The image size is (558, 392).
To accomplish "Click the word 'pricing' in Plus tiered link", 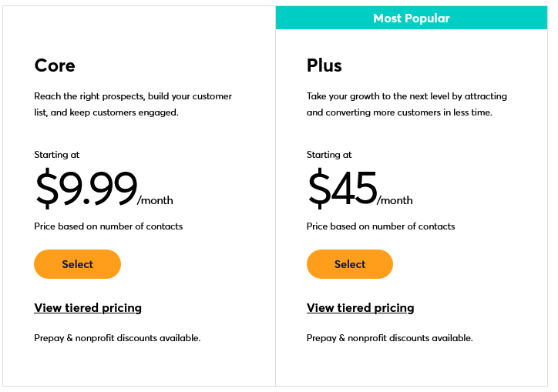I will 394,308.
